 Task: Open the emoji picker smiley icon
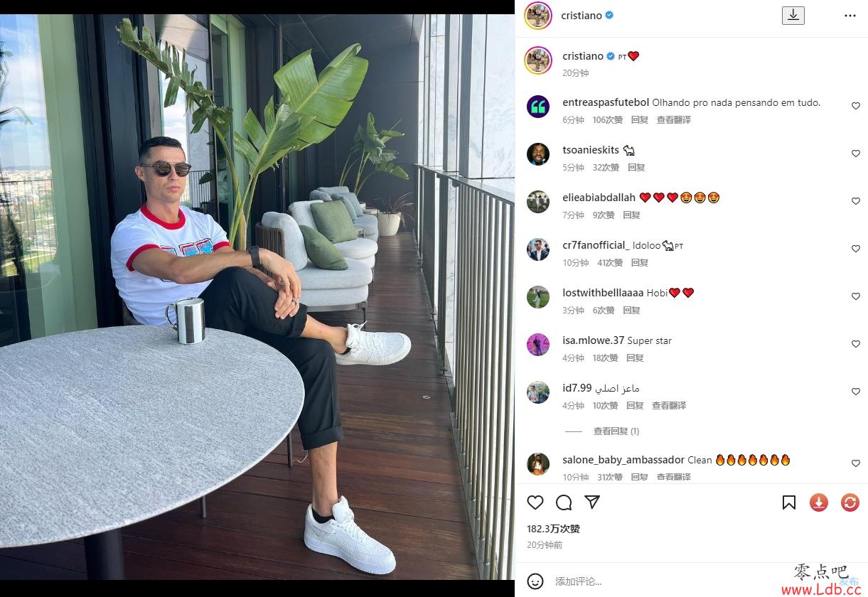pyautogui.click(x=535, y=581)
